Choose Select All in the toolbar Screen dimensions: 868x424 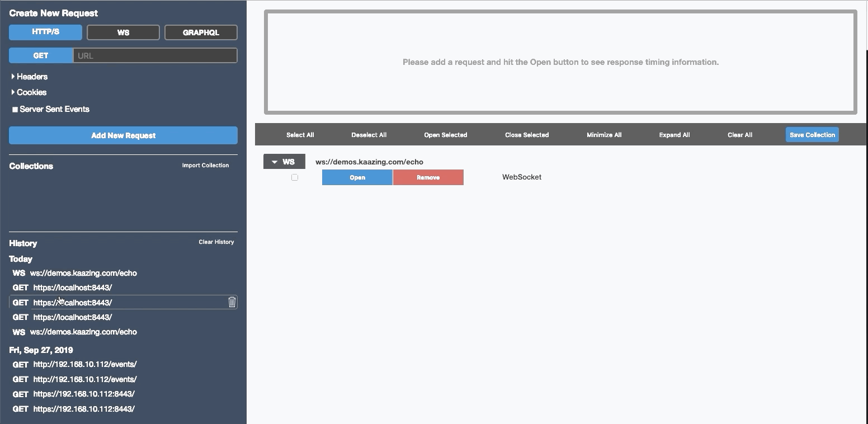(300, 135)
